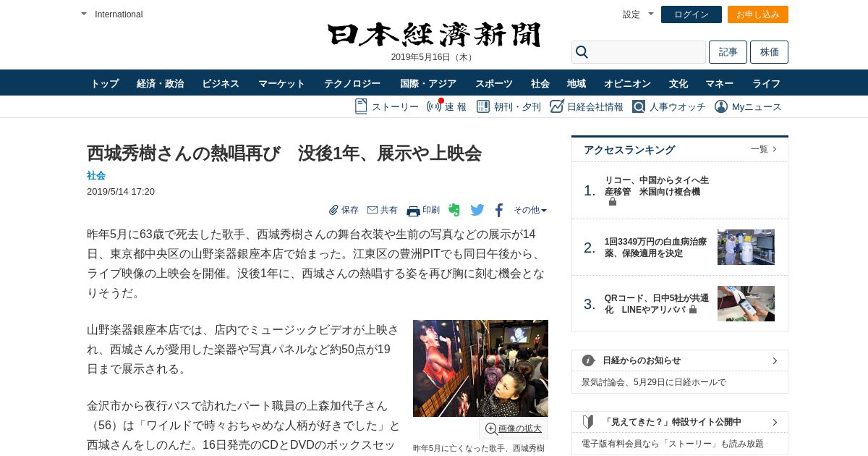Open 地域 nav section
This screenshot has width=868, height=456.
[x=576, y=83]
